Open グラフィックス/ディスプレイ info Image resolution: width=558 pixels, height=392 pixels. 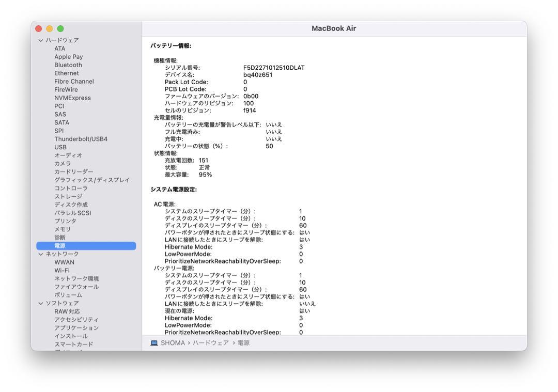click(x=92, y=180)
